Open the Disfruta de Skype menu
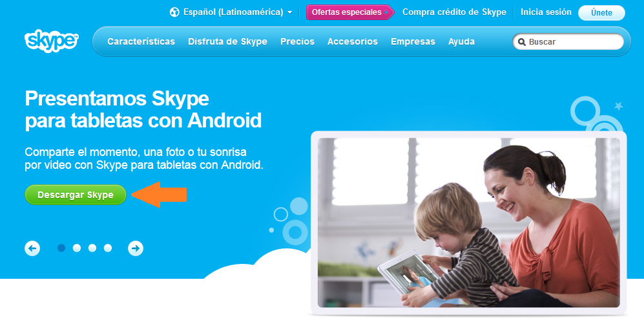This screenshot has width=644, height=326. [227, 41]
